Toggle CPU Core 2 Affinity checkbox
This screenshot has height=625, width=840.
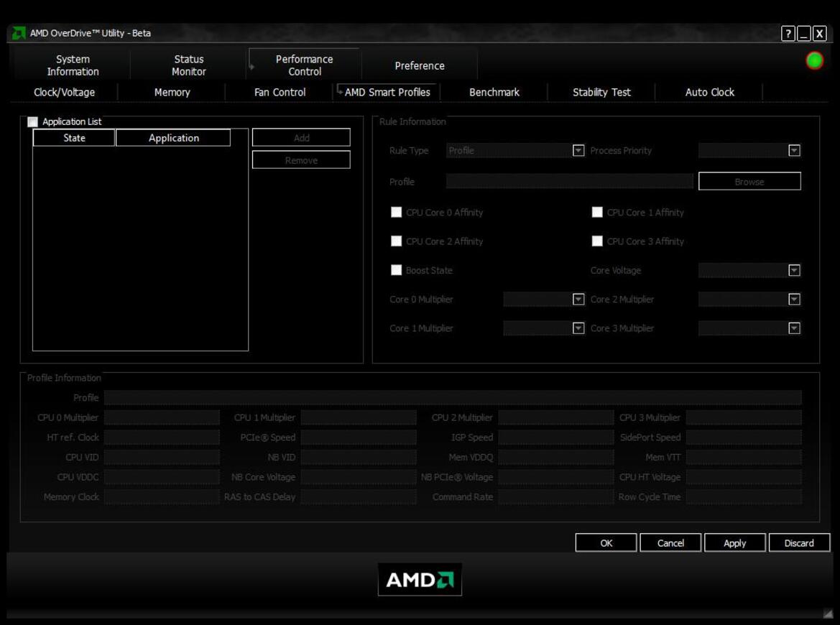[x=397, y=241]
